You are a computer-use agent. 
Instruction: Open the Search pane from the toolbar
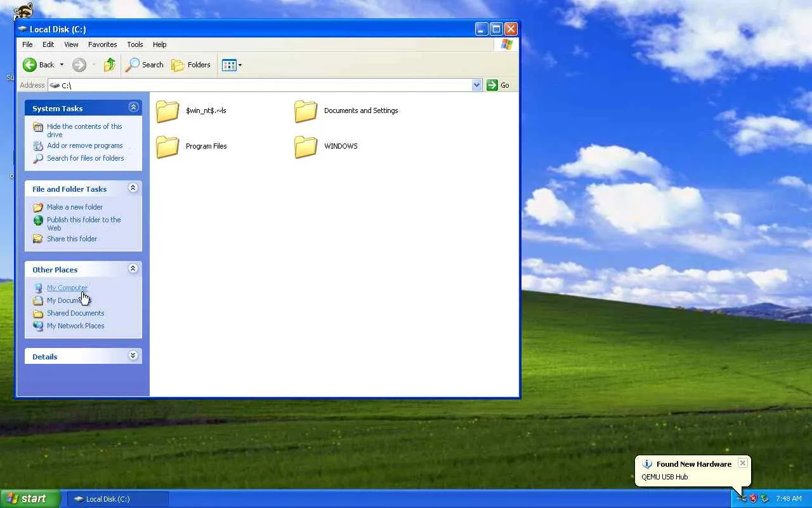145,65
